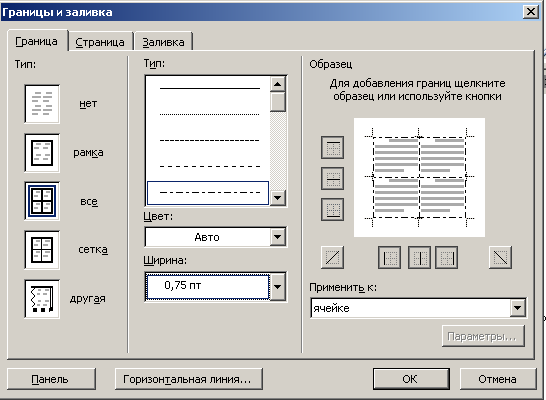Pick the 'сетка' grid border icon
Image resolution: width=546 pixels, height=400 pixels.
(42, 250)
